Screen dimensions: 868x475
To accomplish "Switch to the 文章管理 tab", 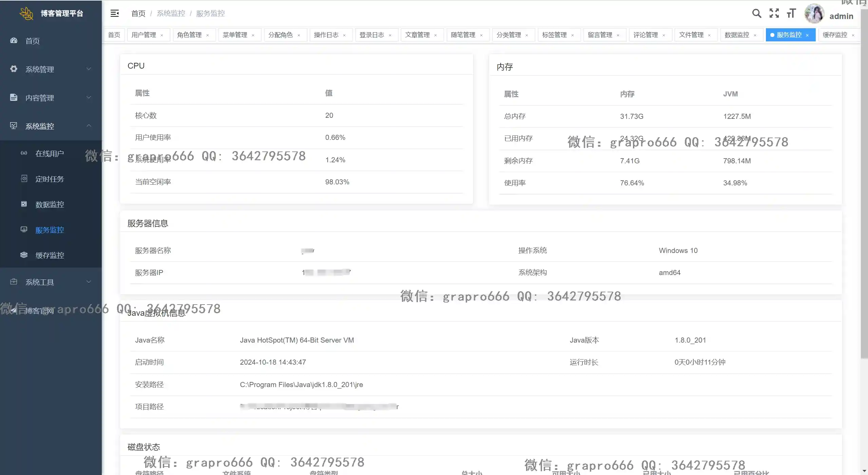I will 417,35.
